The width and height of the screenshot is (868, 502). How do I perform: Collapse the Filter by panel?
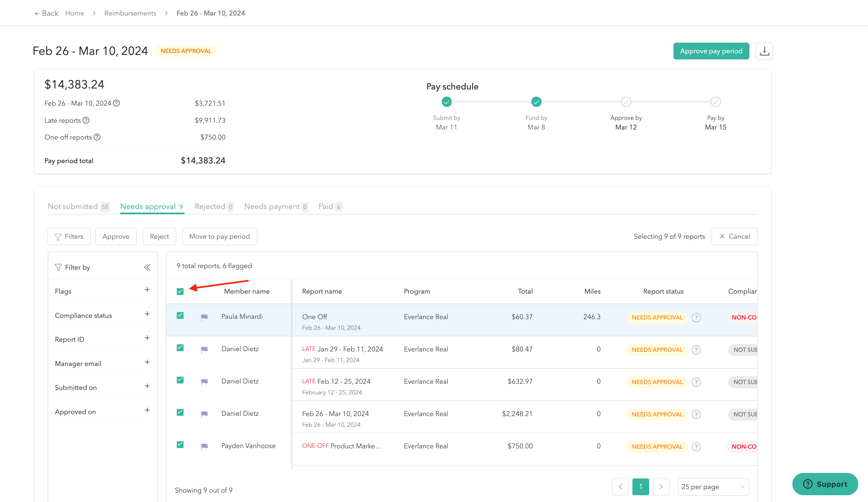[x=147, y=267]
